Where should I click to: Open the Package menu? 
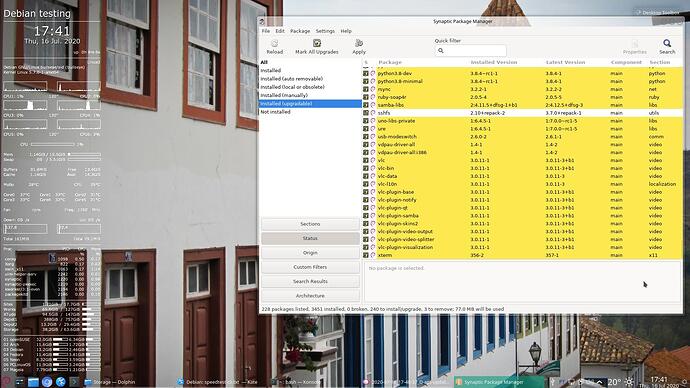pyautogui.click(x=300, y=31)
